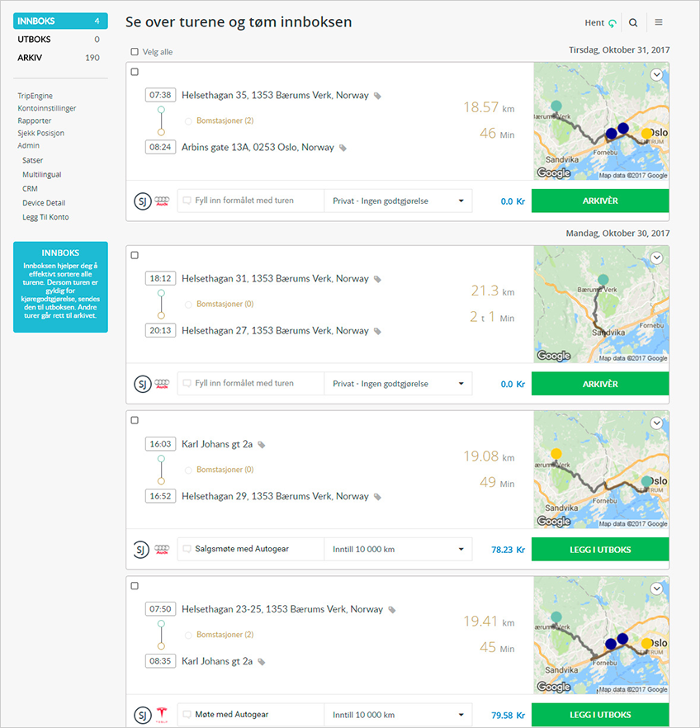The height and width of the screenshot is (728, 700).
Task: Click the Hent refresh icon
Action: (612, 24)
